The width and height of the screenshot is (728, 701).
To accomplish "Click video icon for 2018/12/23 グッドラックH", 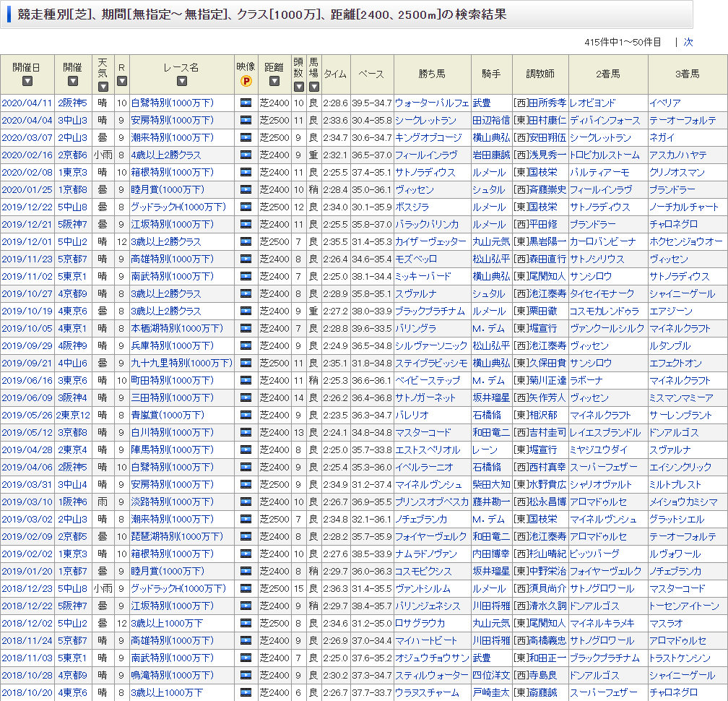I will [x=246, y=588].
